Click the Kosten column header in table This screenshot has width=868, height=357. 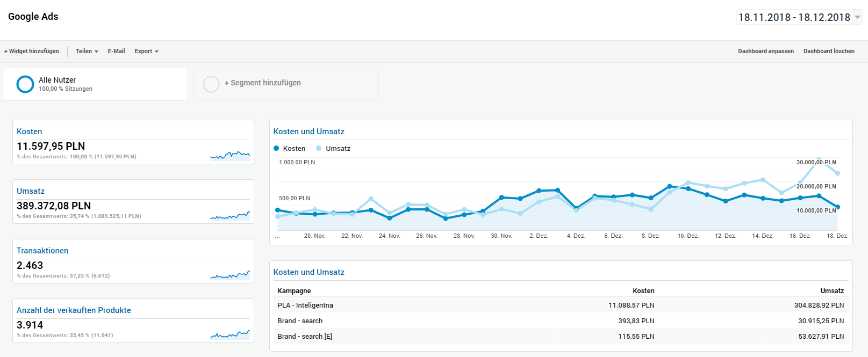(643, 291)
